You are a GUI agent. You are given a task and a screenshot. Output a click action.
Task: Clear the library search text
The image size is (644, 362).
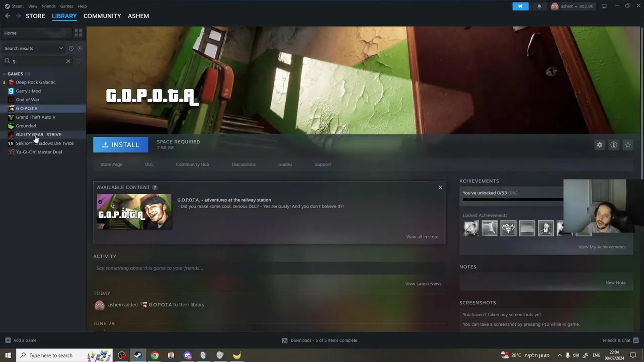pos(68,61)
